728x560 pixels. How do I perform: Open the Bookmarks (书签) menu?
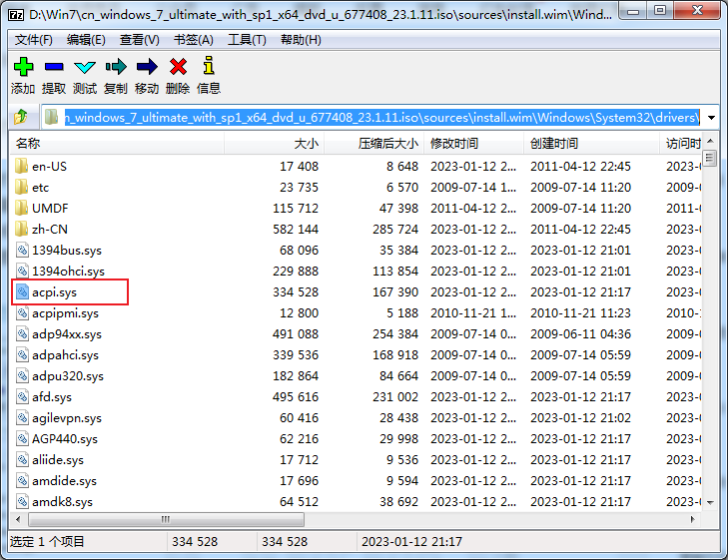(193, 40)
